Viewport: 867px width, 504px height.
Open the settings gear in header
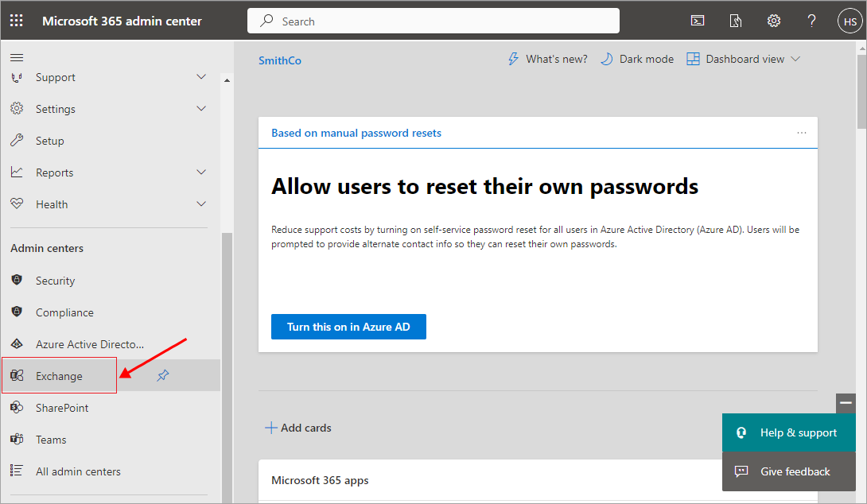click(773, 21)
